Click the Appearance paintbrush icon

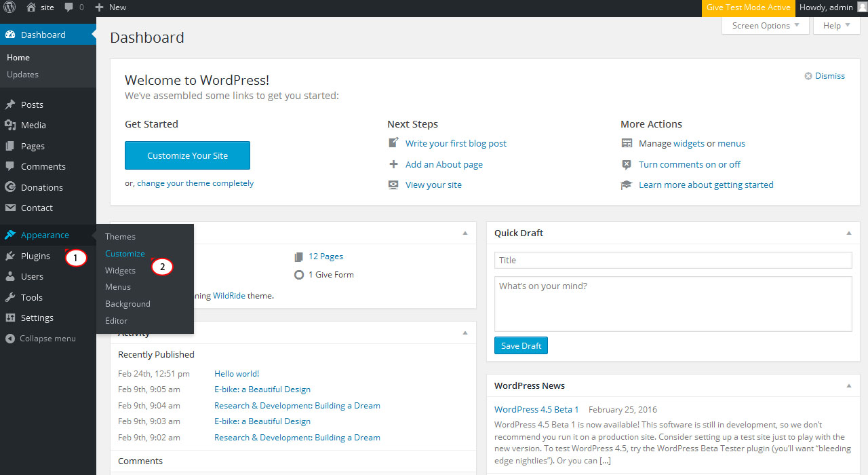tap(10, 235)
